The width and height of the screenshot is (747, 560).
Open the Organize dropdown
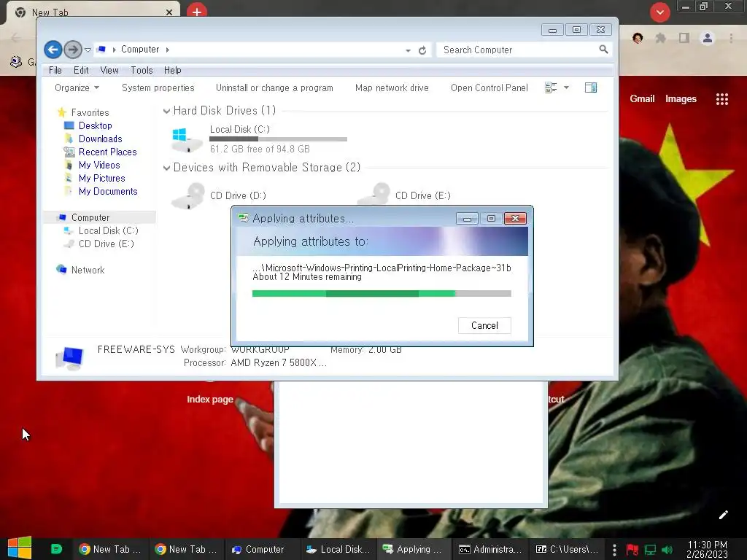(x=77, y=87)
